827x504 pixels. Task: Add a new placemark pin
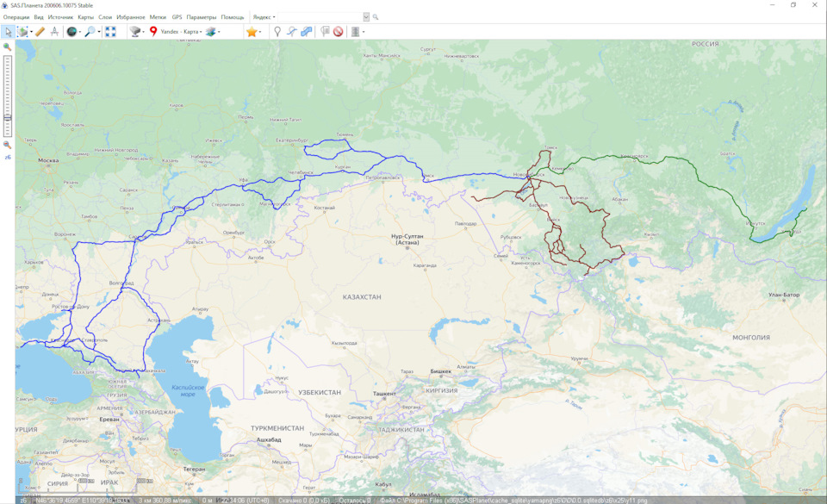[277, 32]
